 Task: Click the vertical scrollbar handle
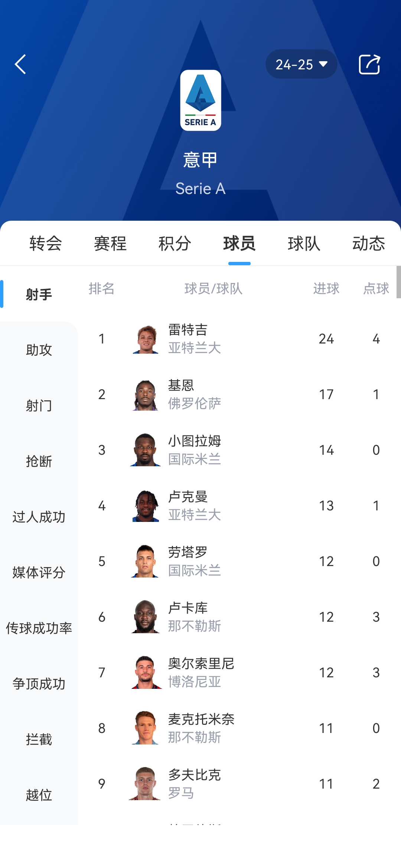[x=398, y=282]
